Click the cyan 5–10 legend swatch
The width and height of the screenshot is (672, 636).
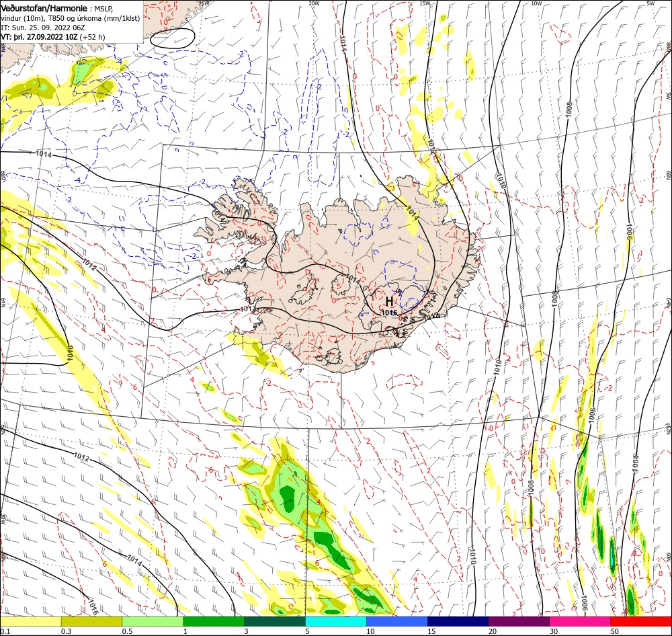point(336,621)
